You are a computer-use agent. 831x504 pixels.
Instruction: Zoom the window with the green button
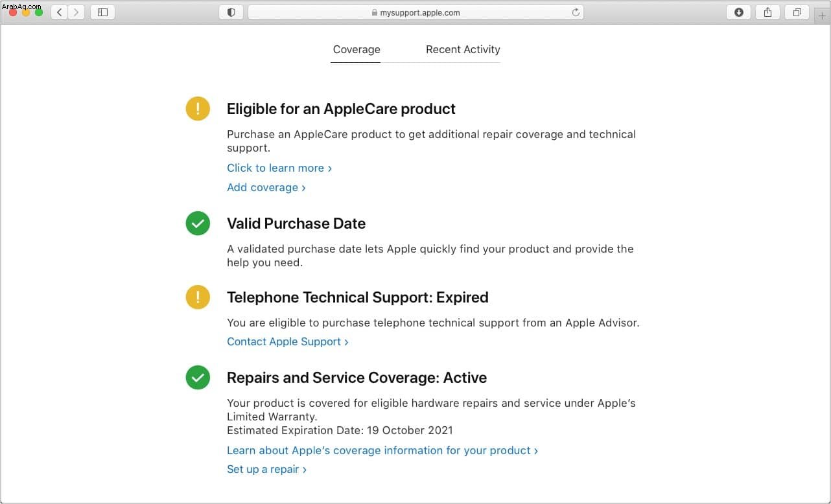pos(39,12)
